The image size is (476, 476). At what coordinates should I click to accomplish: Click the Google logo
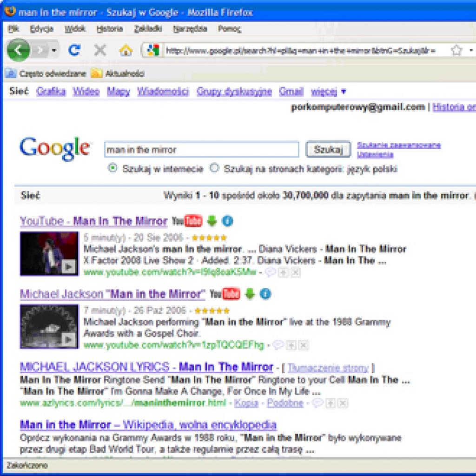click(x=55, y=148)
